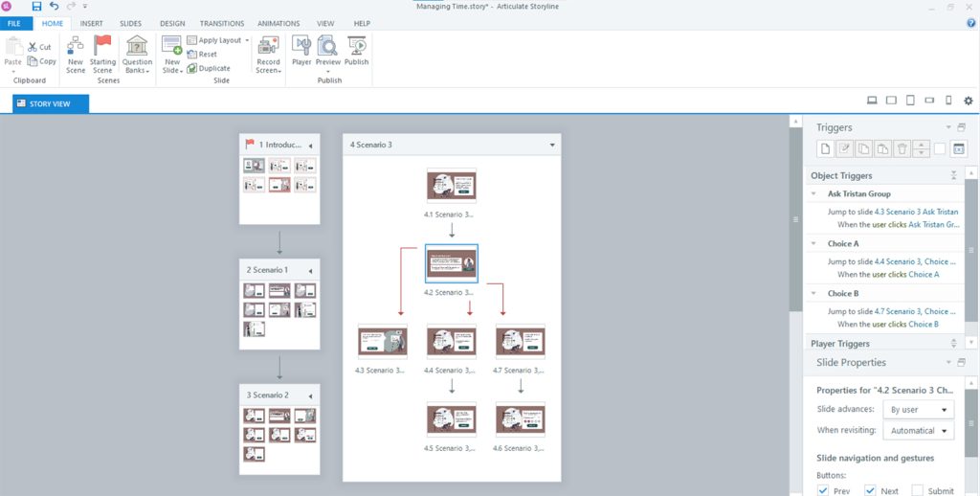980x496 pixels.
Task: Open the Slide advances dropdown
Action: click(918, 410)
